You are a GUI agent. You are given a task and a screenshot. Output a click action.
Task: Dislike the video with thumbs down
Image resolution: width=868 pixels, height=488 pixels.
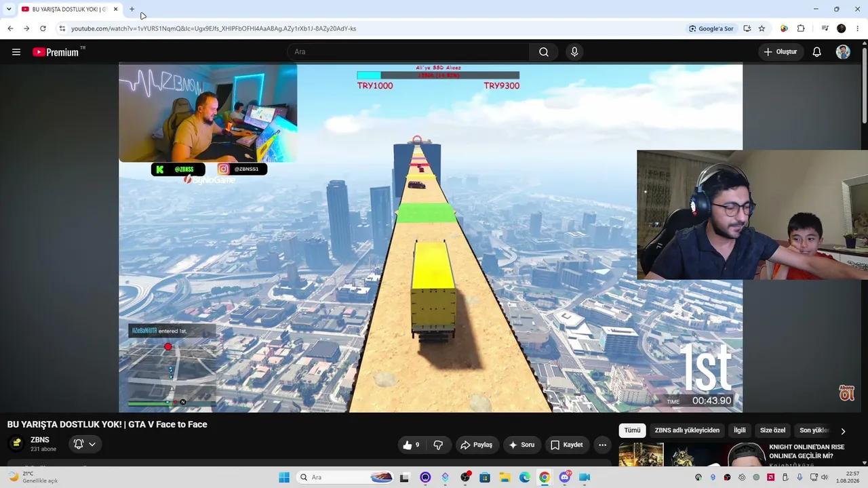coord(438,445)
